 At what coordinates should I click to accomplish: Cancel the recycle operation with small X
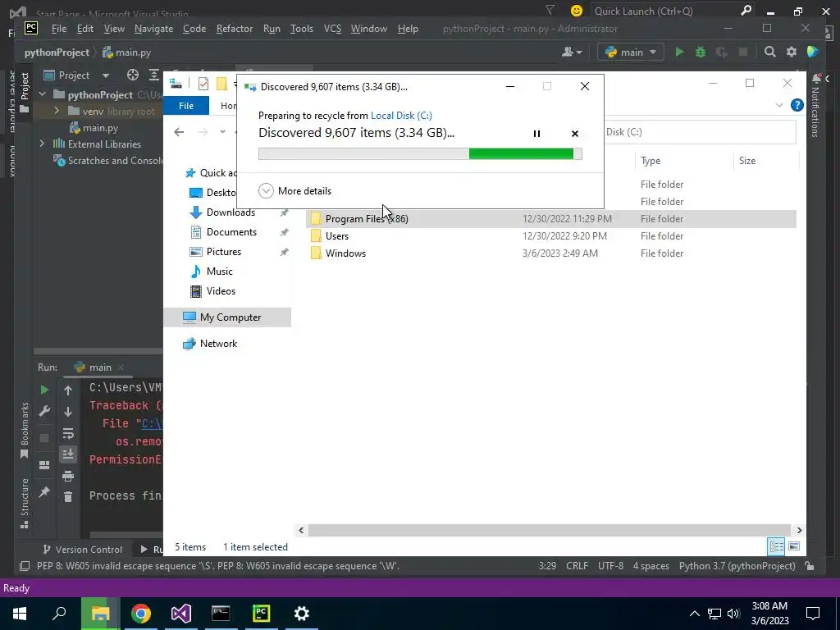click(x=575, y=134)
